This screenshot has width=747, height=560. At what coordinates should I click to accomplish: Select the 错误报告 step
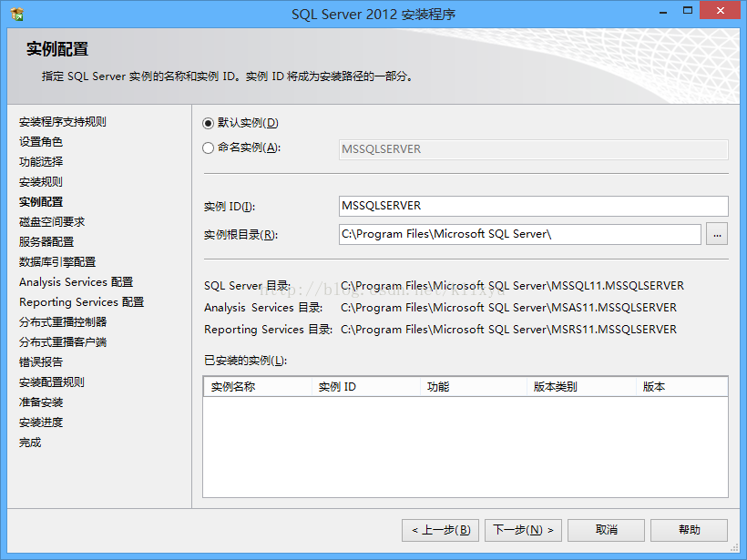(x=41, y=361)
